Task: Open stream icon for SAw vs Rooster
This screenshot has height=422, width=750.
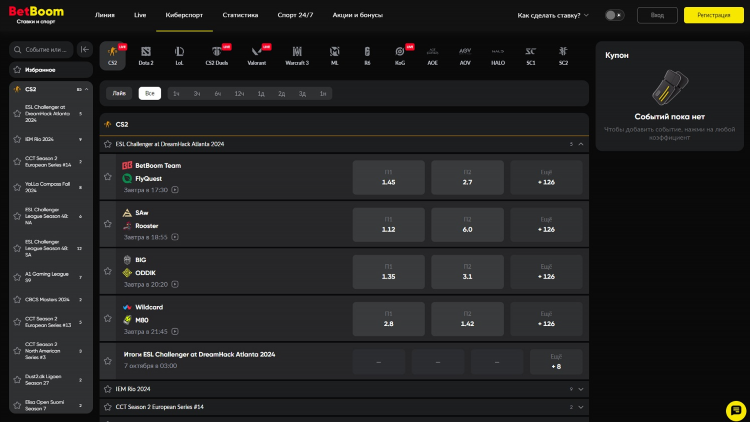Action: pyautogui.click(x=175, y=237)
